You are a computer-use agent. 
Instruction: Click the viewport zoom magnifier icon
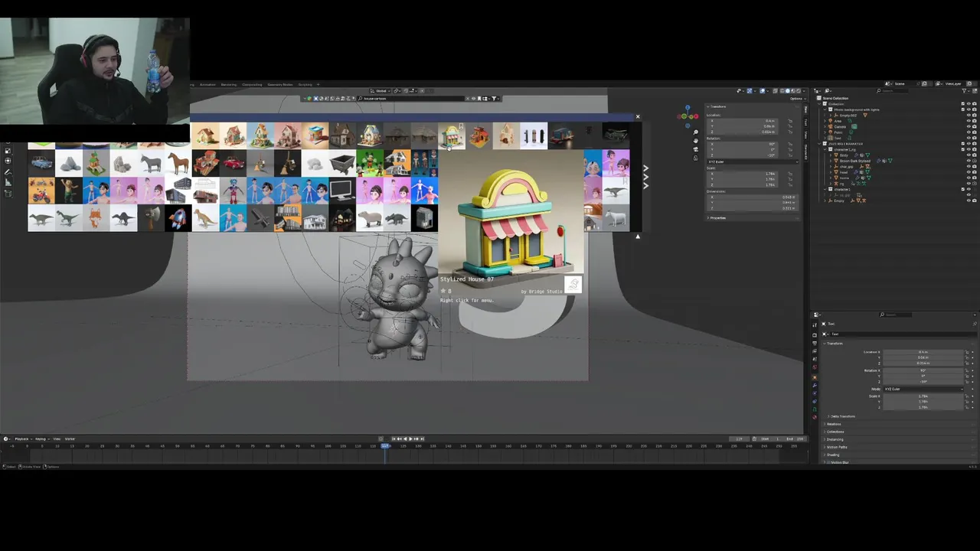(x=695, y=132)
